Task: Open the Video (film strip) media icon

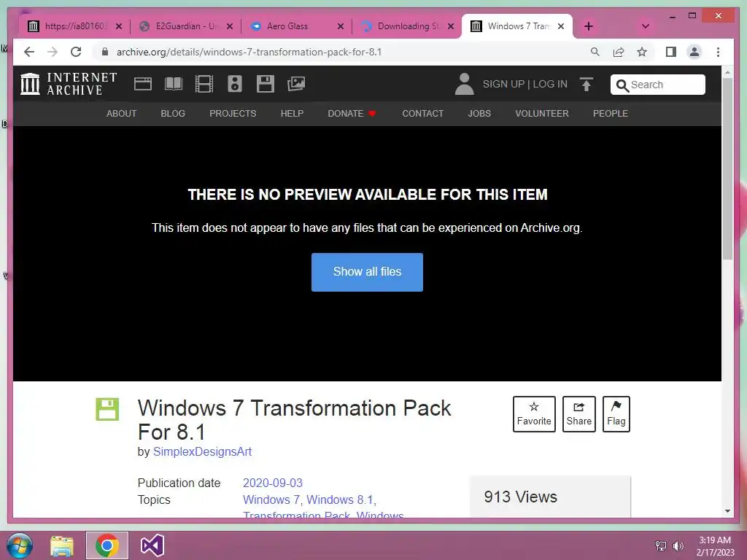Action: 204,84
